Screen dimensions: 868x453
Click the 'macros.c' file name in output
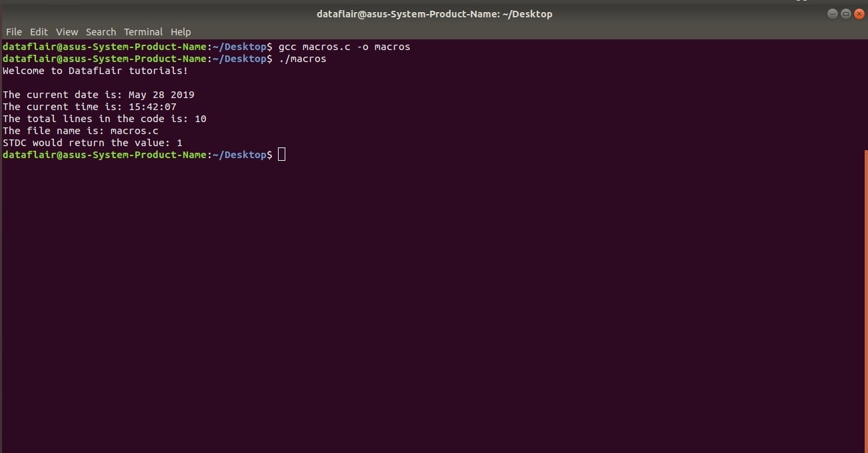135,130
